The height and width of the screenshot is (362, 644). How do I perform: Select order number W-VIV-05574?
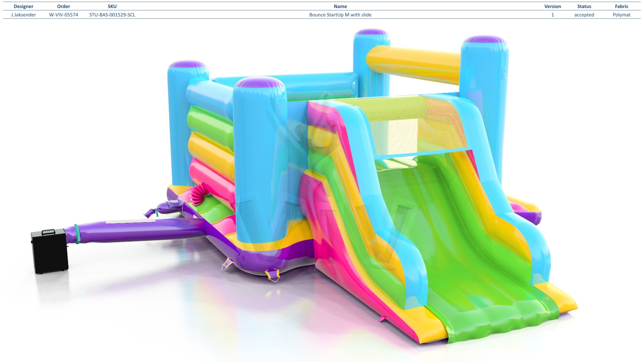pos(63,15)
